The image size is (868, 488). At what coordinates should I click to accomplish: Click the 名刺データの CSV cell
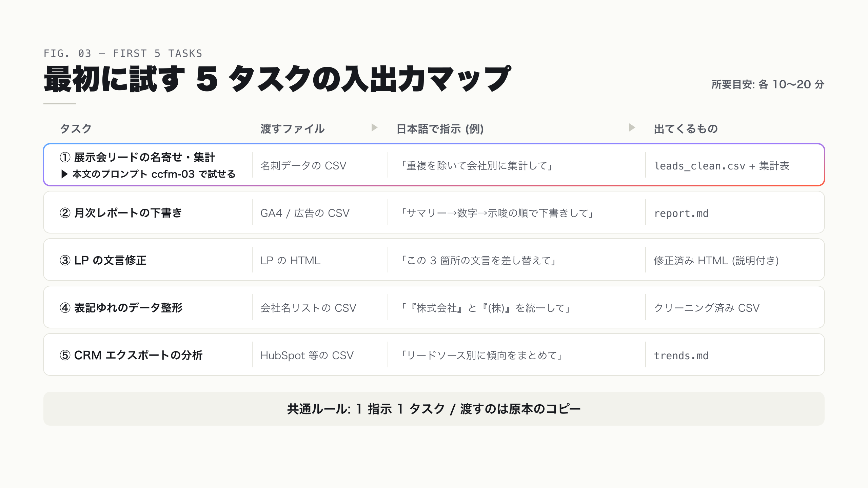tap(303, 166)
